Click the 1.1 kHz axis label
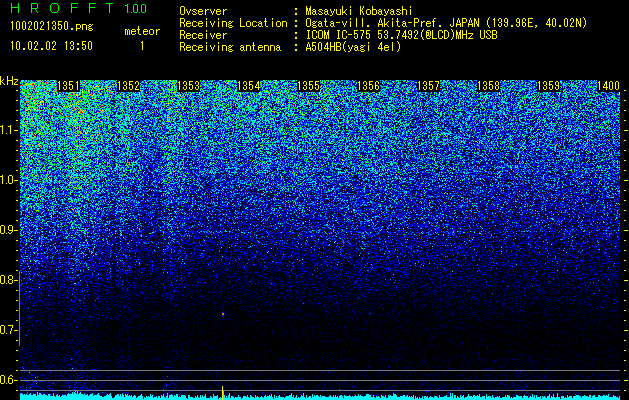 [x=8, y=130]
